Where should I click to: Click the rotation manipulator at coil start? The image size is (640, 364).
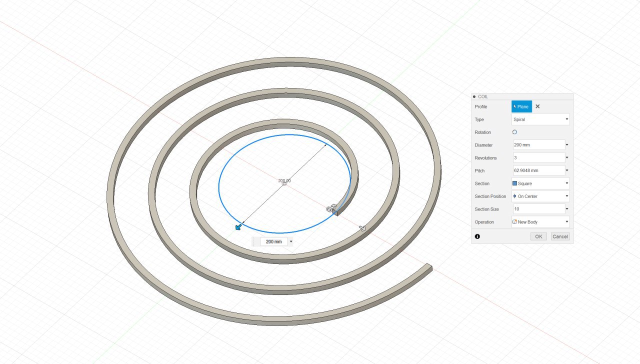pyautogui.click(x=329, y=209)
